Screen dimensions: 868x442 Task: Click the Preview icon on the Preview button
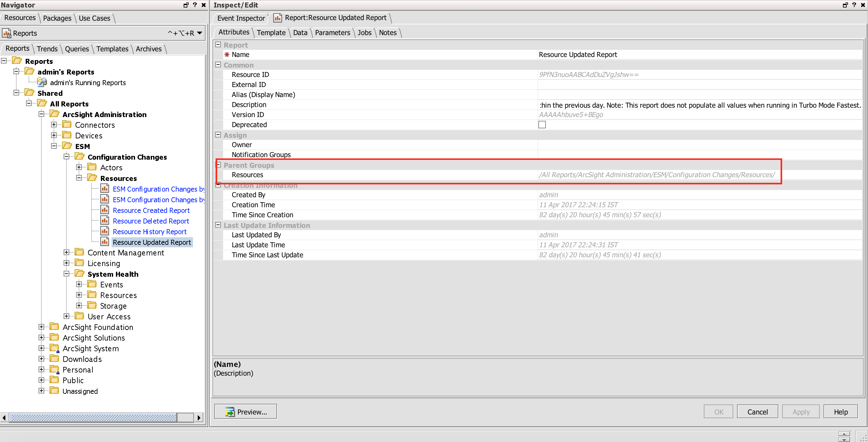230,411
